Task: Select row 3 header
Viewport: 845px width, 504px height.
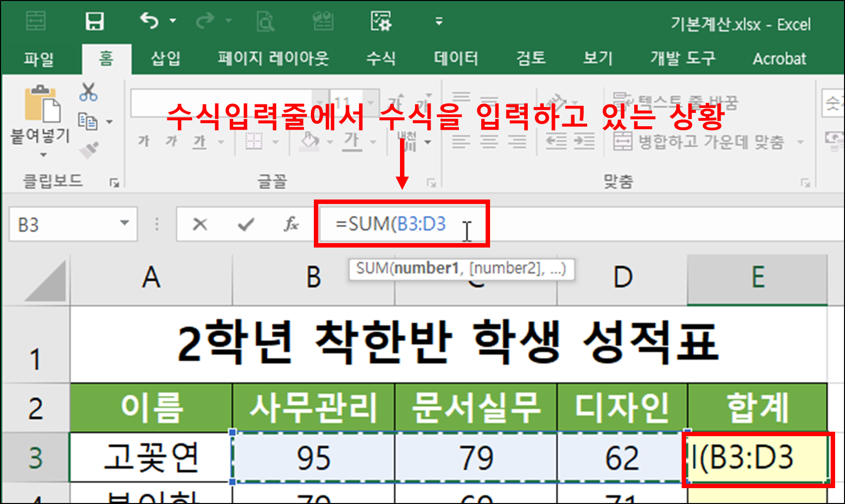Action: (35, 457)
